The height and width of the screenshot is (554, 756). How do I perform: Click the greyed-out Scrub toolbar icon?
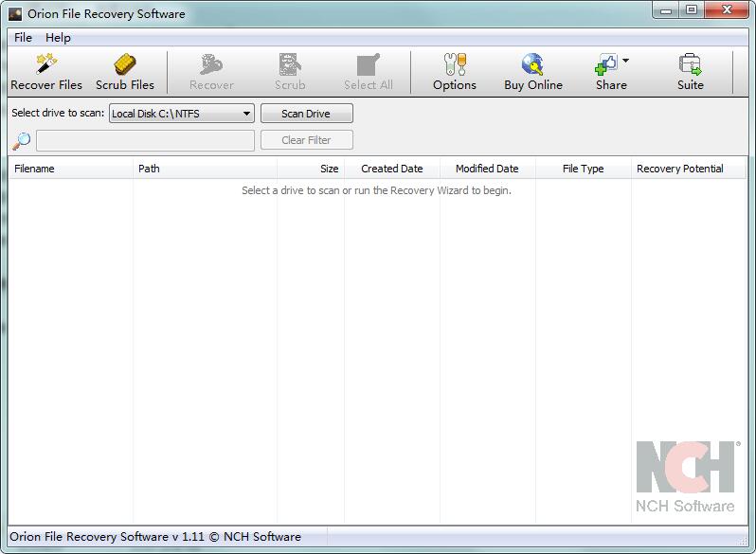290,64
